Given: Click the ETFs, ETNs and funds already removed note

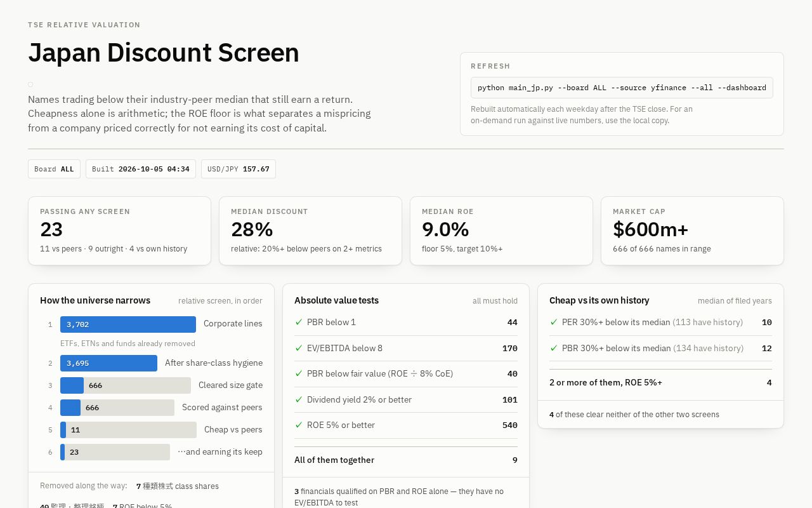Looking at the screenshot, I should (x=128, y=344).
